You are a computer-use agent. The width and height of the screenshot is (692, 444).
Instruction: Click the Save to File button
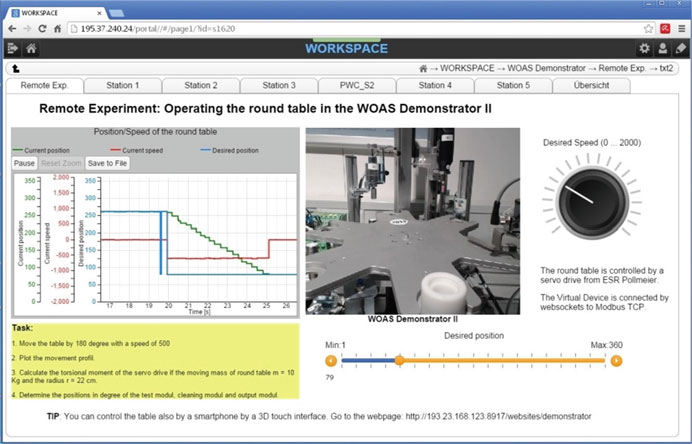106,163
